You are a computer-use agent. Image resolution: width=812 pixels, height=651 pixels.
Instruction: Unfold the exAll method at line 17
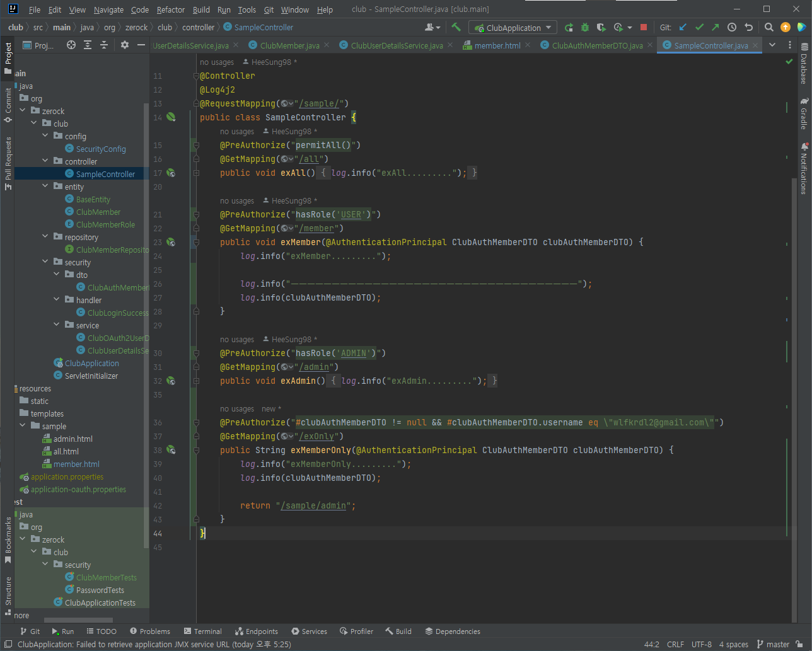[x=196, y=173]
